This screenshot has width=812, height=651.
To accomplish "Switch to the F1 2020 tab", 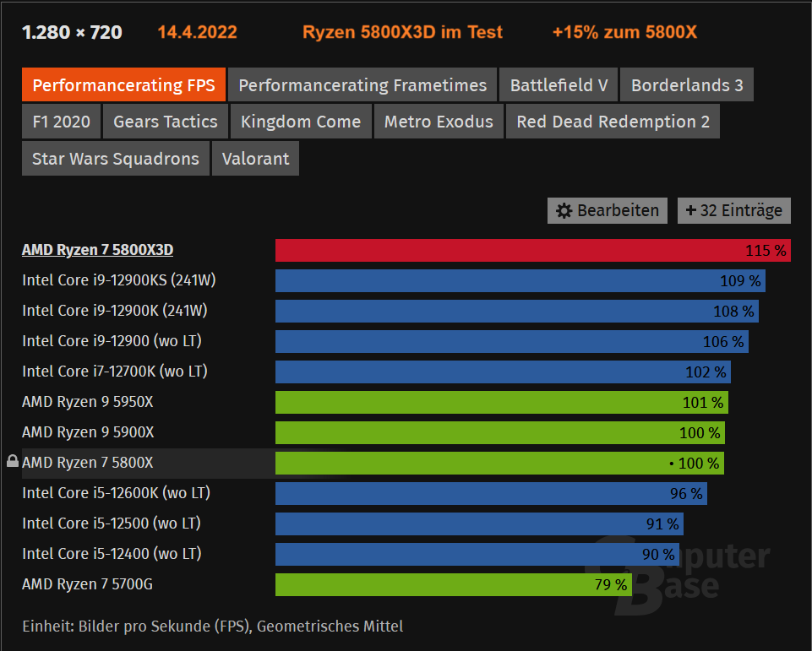I will [x=61, y=122].
